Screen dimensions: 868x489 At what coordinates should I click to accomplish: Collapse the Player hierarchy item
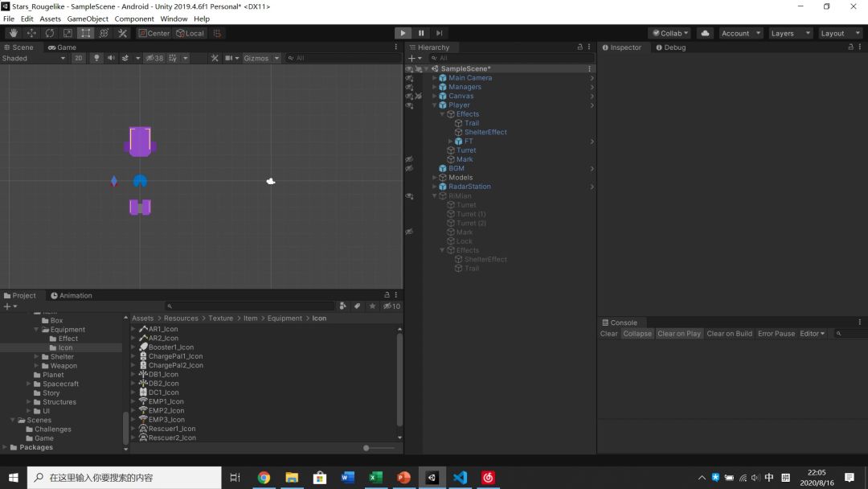[x=435, y=105]
